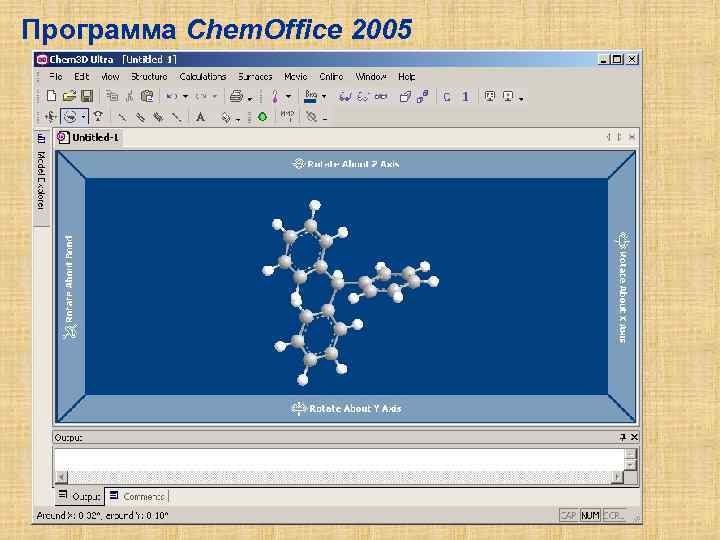Open the Movie menu
Viewport: 720px width, 540px height.
click(x=296, y=76)
